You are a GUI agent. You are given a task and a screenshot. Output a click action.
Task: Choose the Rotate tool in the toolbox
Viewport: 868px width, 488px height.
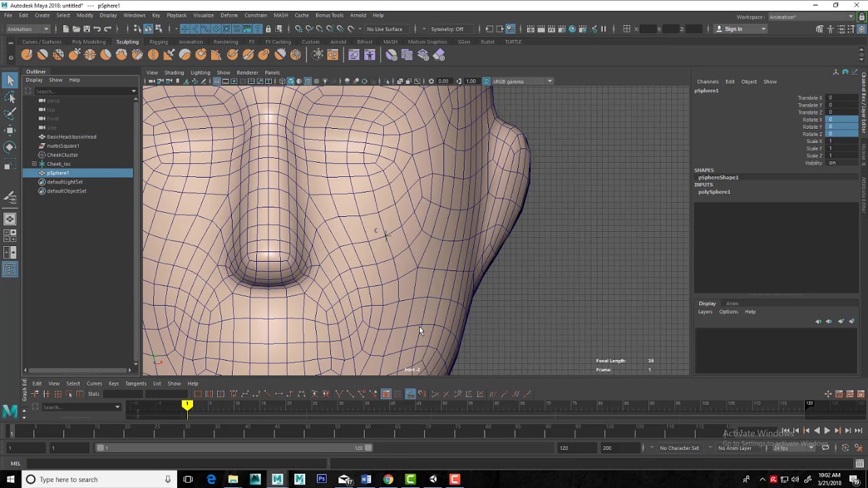(x=10, y=147)
